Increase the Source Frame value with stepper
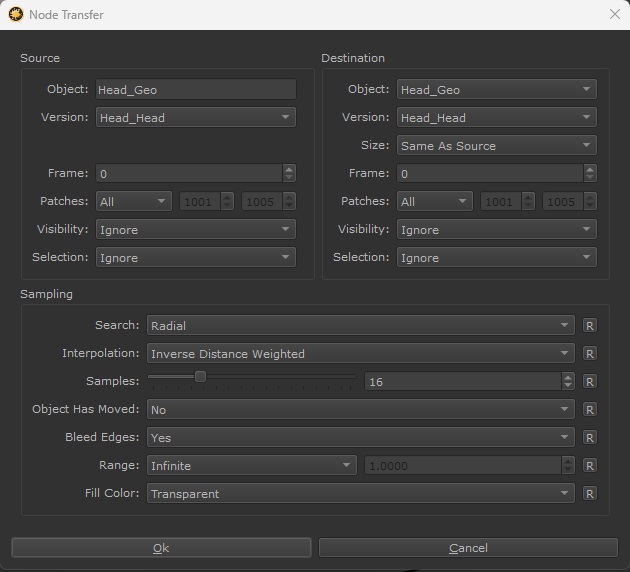This screenshot has height=572, width=630. click(x=289, y=169)
